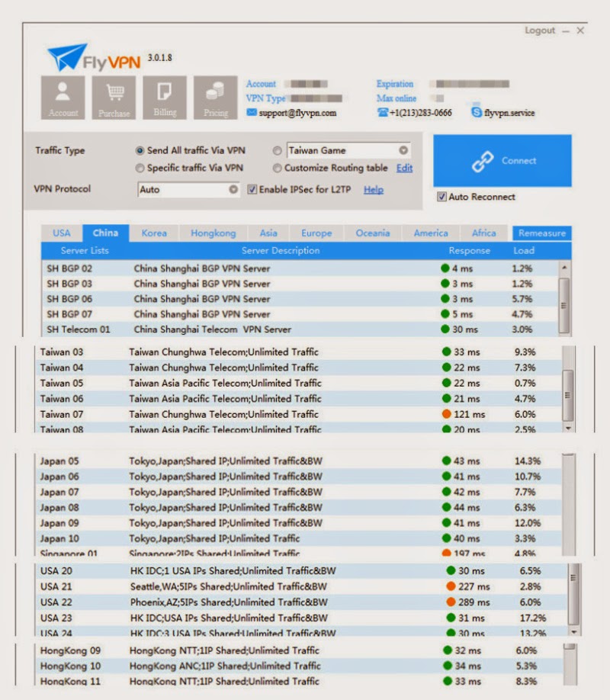This screenshot has height=700, width=610.
Task: Click the FlyVPN paper plane logo
Action: click(x=66, y=56)
